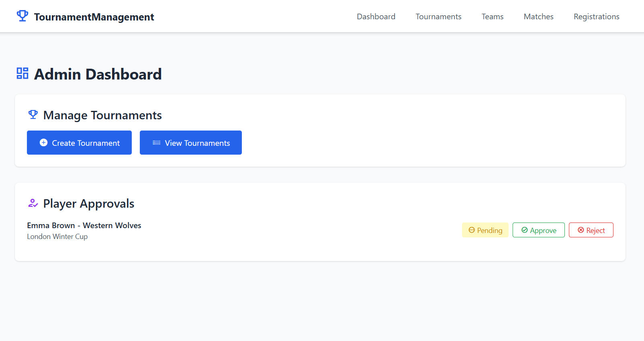Image resolution: width=644 pixels, height=341 pixels.
Task: Click the plus icon on Create Tournament
Action: [44, 143]
